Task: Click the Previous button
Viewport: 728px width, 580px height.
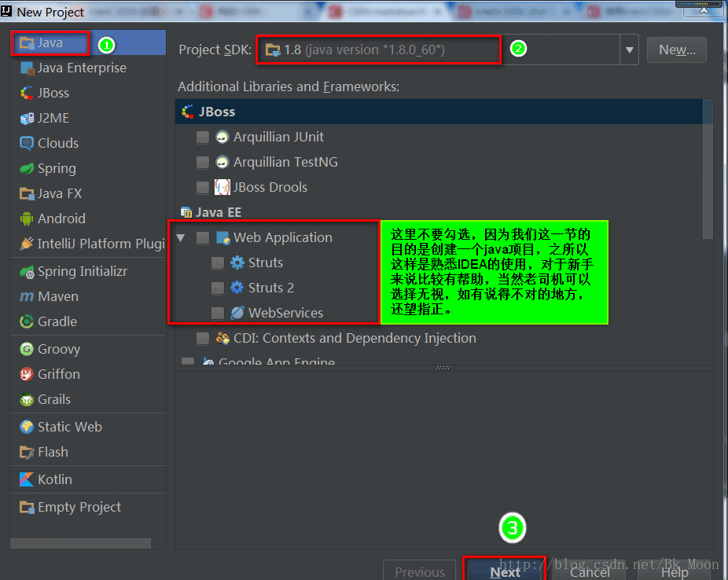Action: pyautogui.click(x=420, y=571)
